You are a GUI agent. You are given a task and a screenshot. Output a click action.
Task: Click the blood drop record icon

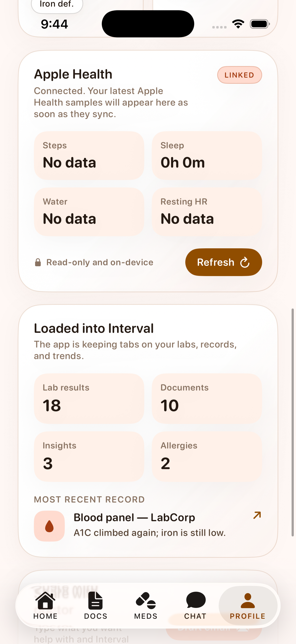[50, 526]
